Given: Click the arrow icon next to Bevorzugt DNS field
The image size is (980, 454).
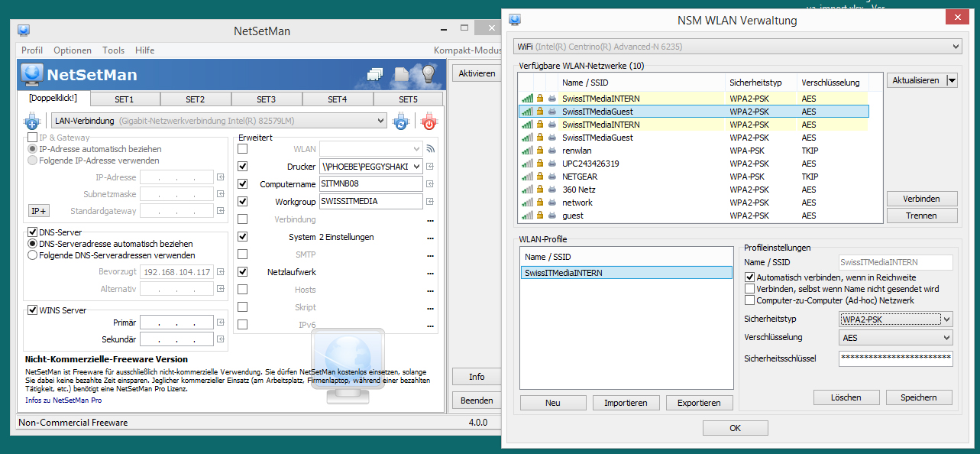Looking at the screenshot, I should click(x=221, y=272).
